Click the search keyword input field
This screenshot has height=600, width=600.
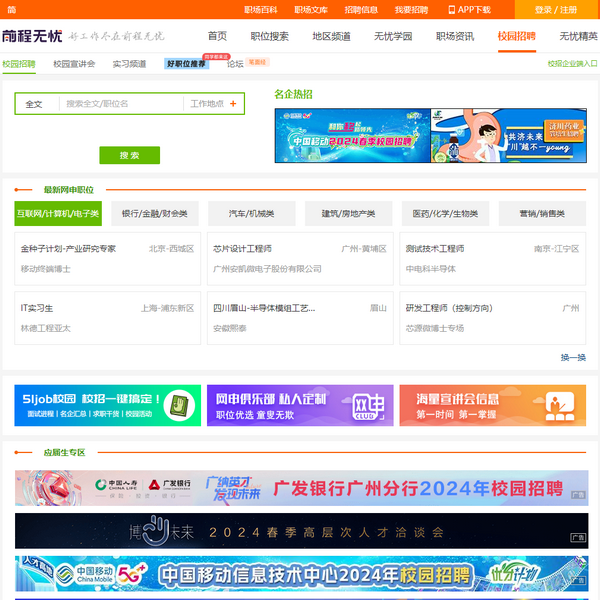[x=122, y=103]
